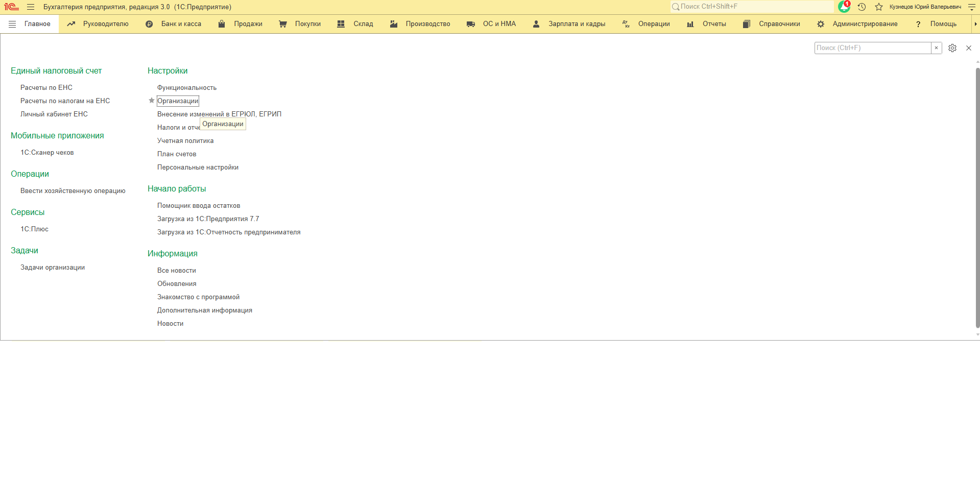The image size is (980, 480).
Task: Open the main hamburger menu icon
Action: click(31, 7)
